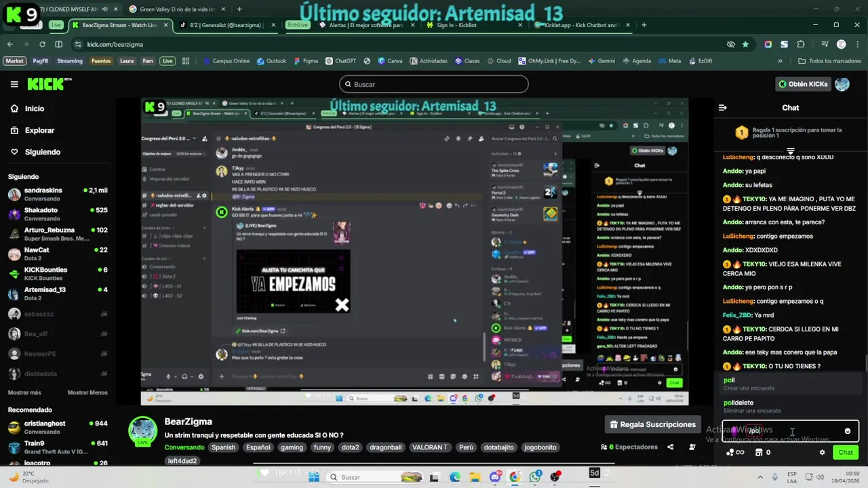Open weather widget 22°C Despejado
Screen dimensions: 868x488
tap(28, 477)
